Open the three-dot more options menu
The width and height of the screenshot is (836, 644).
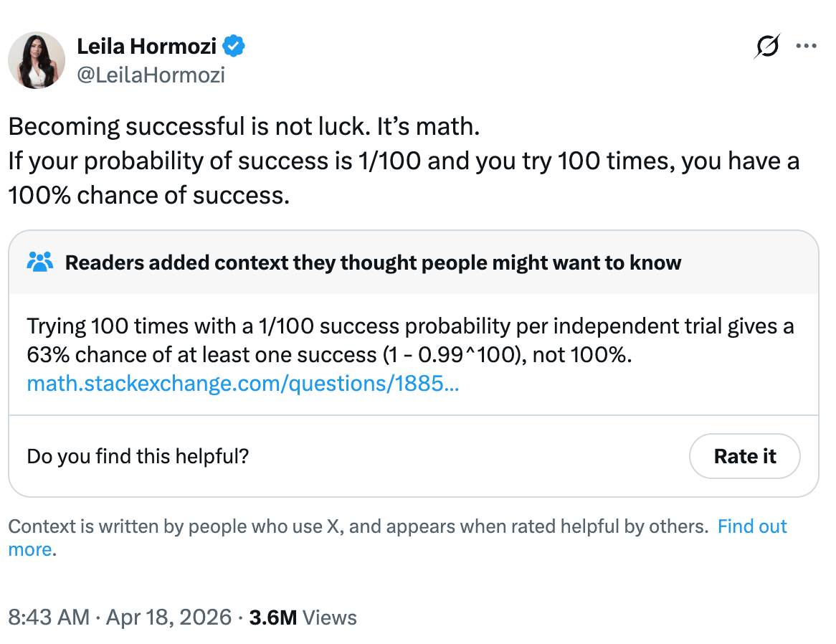tap(807, 47)
